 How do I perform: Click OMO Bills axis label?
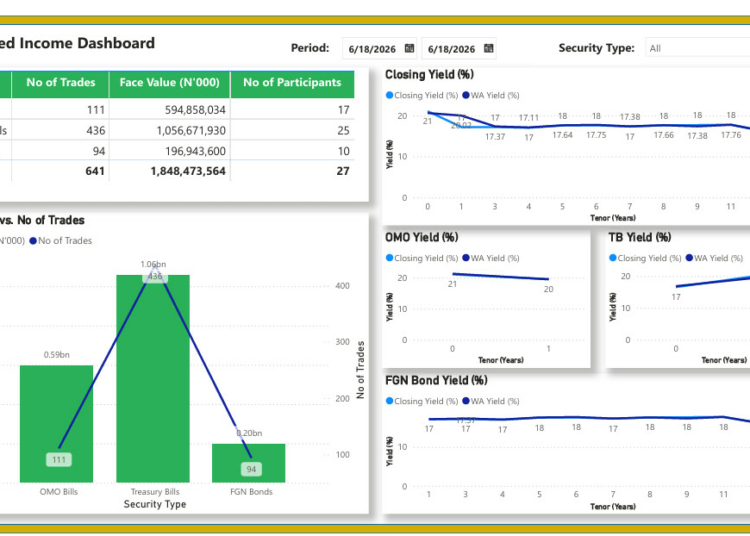pyautogui.click(x=58, y=492)
